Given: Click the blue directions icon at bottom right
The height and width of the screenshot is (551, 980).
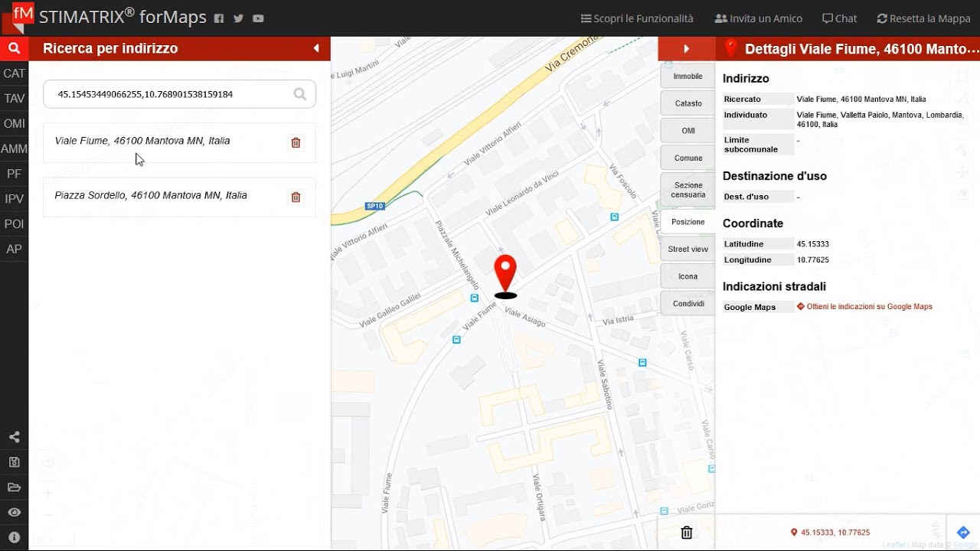Looking at the screenshot, I should [x=963, y=533].
